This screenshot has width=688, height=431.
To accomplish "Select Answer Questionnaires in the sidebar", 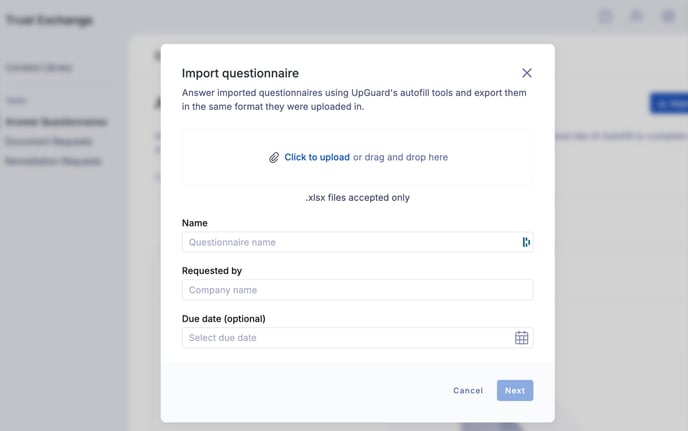I will click(56, 122).
